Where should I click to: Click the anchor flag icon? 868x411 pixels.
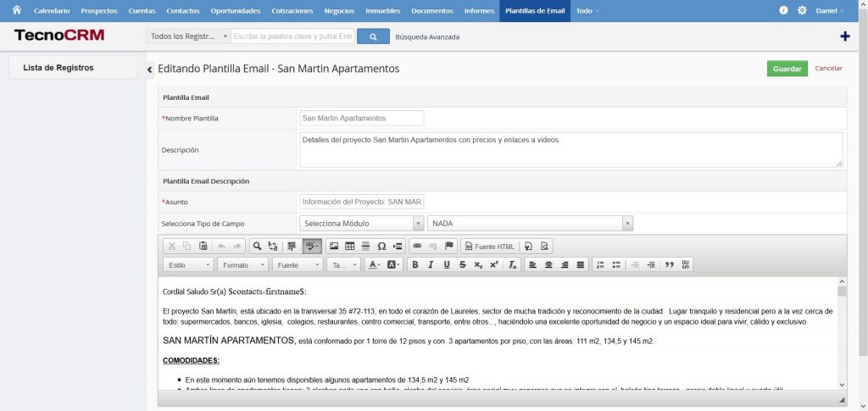click(x=449, y=247)
